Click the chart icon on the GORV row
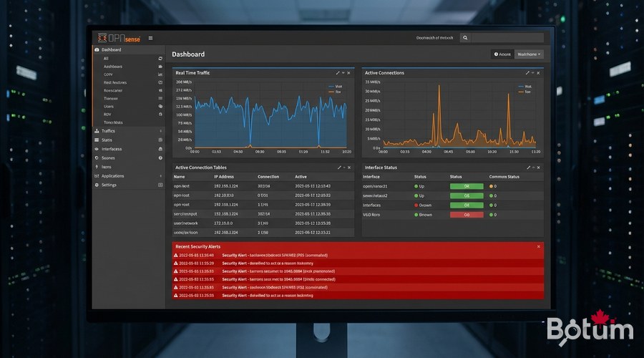Image resolution: width=644 pixels, height=358 pixels. click(x=160, y=74)
